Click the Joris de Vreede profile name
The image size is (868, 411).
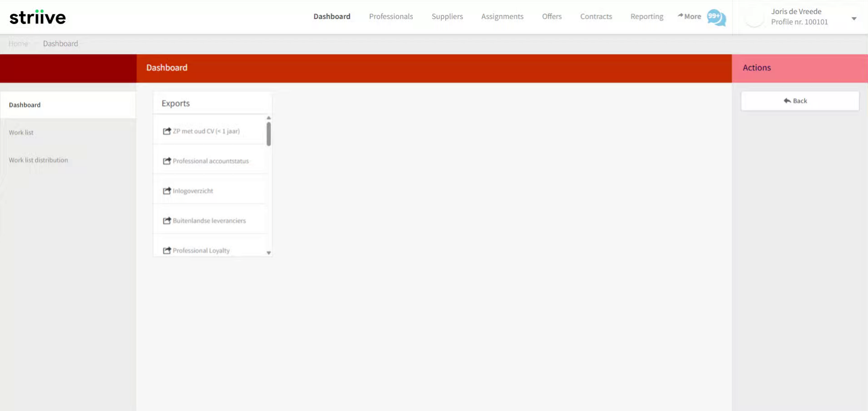pyautogui.click(x=796, y=11)
